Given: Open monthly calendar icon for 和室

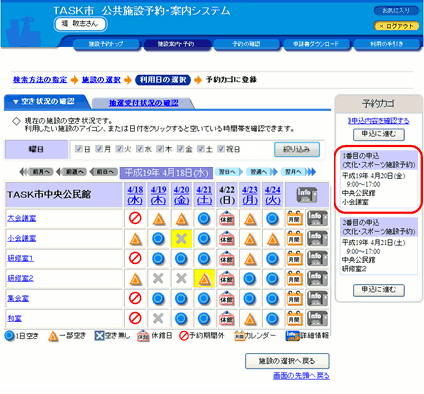Looking at the screenshot, I should point(295,319).
